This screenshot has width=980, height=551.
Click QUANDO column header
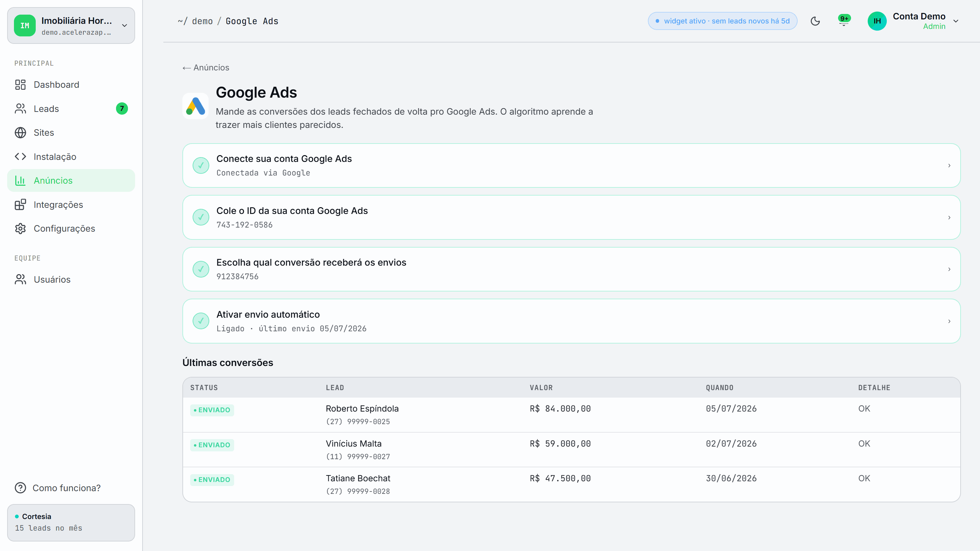(x=719, y=388)
